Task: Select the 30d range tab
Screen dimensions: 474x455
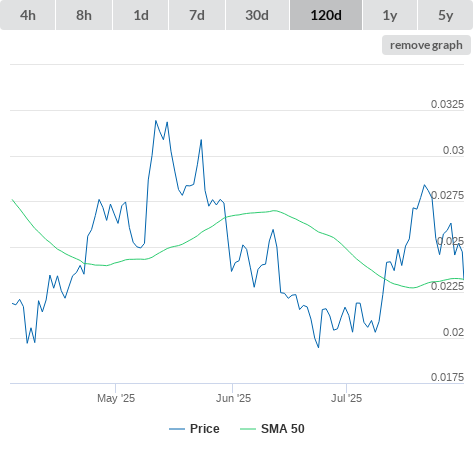Action: (257, 15)
